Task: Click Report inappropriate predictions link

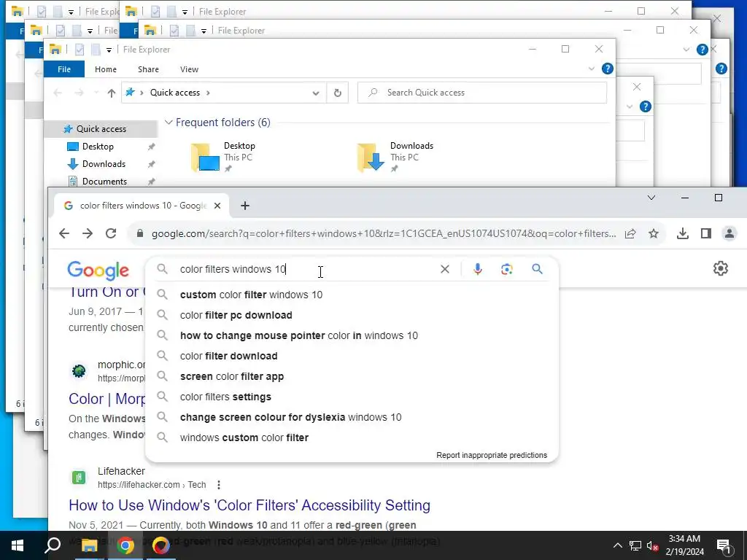Action: click(492, 455)
